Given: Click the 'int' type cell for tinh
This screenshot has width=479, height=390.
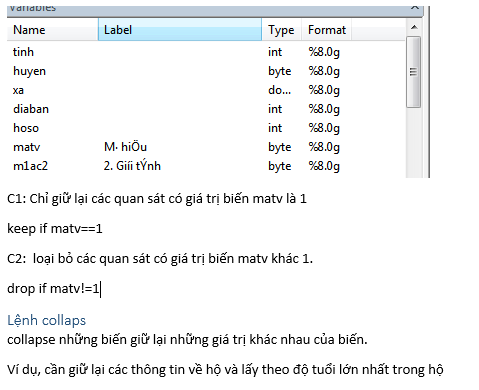Looking at the screenshot, I should click(x=275, y=52).
